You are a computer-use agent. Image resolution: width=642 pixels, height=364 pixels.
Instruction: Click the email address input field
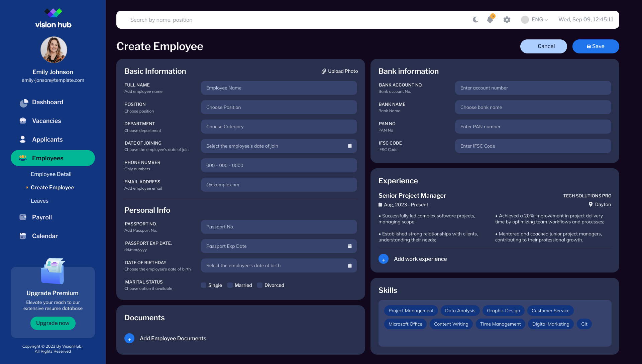pyautogui.click(x=279, y=185)
